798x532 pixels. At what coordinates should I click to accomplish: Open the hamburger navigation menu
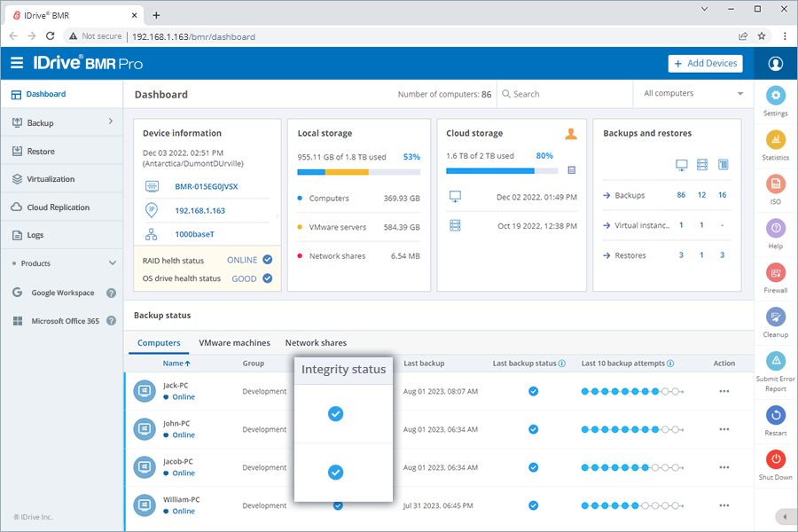coord(17,63)
